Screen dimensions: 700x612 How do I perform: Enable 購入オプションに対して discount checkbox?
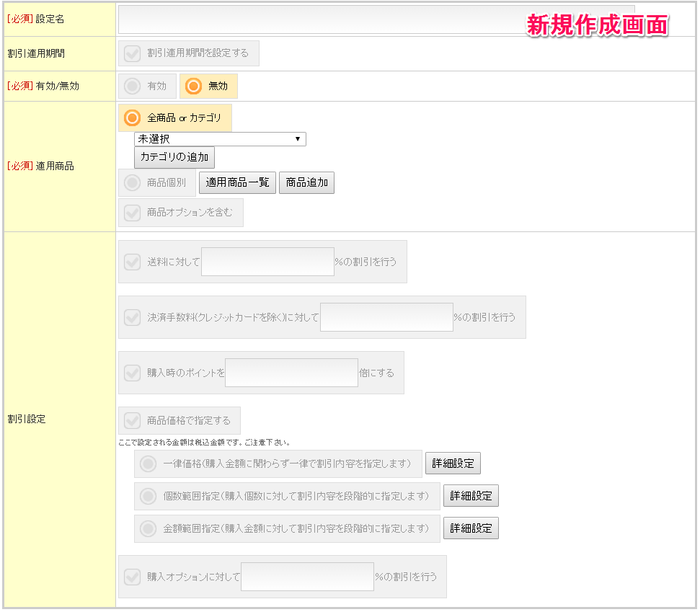click(x=133, y=577)
